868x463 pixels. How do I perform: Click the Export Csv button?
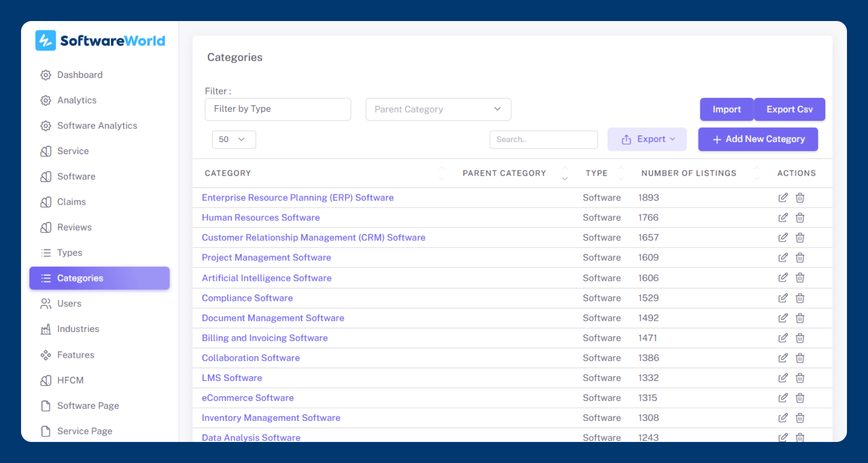click(x=789, y=109)
